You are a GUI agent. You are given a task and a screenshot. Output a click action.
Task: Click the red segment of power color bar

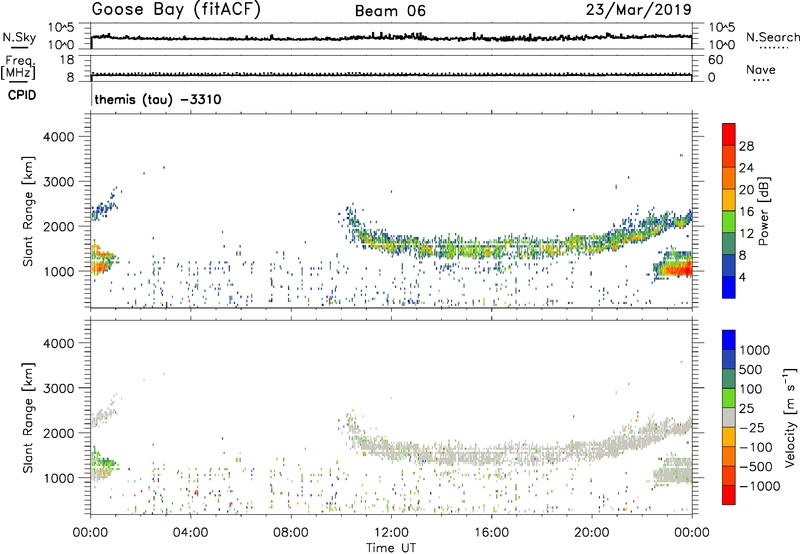[729, 134]
